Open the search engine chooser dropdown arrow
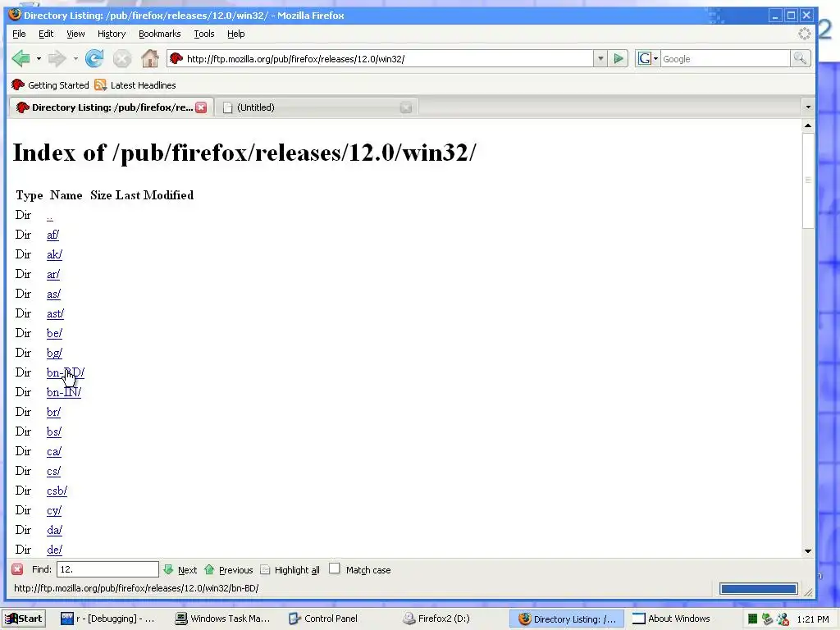840x630 pixels. tap(655, 58)
